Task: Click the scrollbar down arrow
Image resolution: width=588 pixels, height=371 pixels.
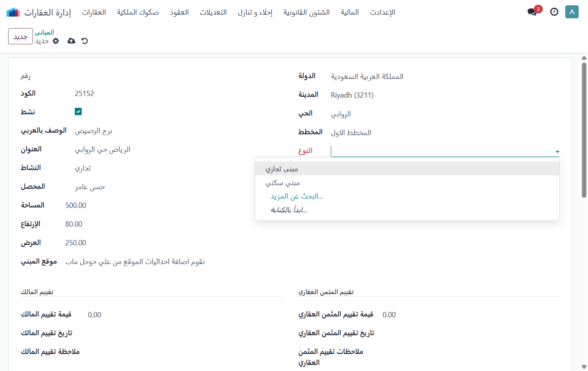Action: tap(584, 367)
